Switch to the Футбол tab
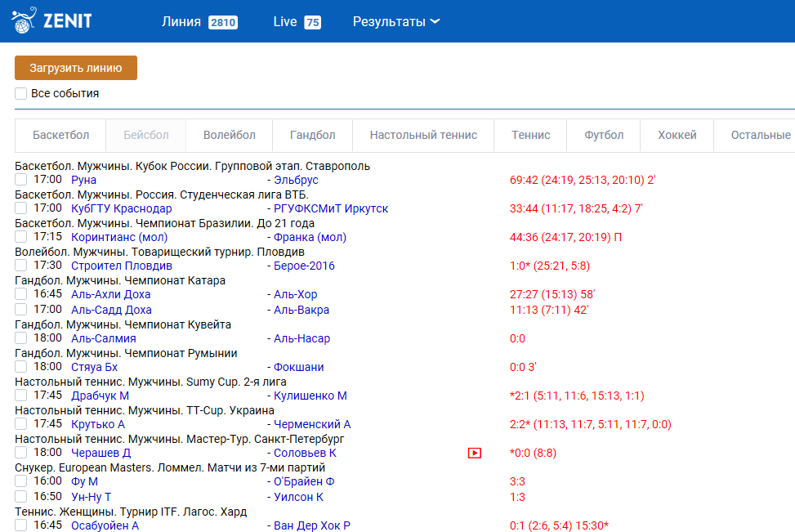Screen dimensions: 795x532 click(603, 135)
